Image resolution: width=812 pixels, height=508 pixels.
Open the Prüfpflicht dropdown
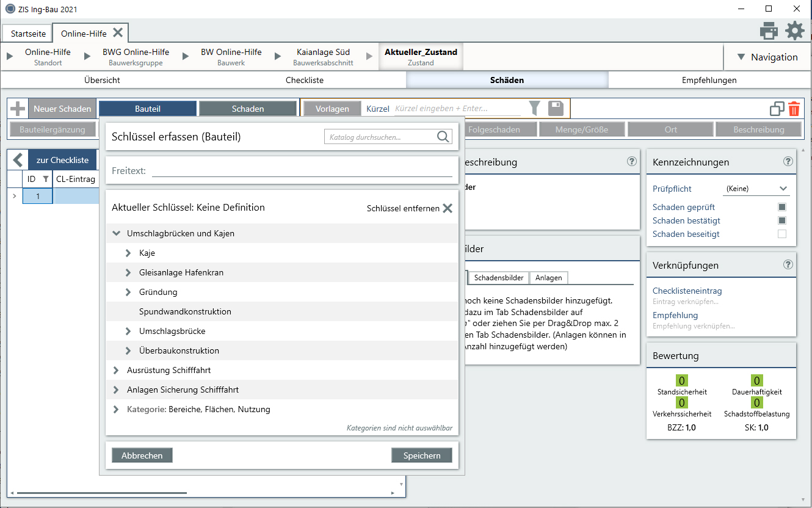756,189
